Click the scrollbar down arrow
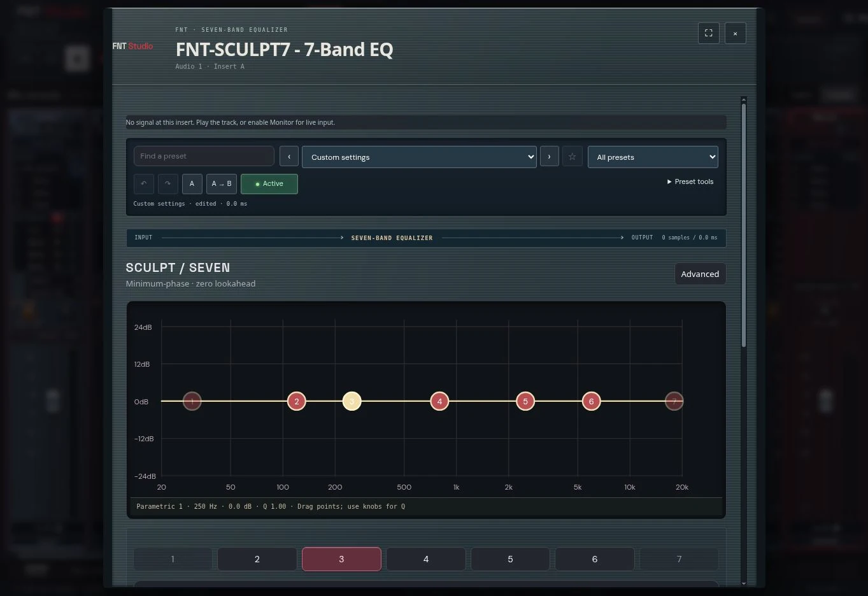Screen dimensions: 868x596 pyautogui.click(x=744, y=583)
